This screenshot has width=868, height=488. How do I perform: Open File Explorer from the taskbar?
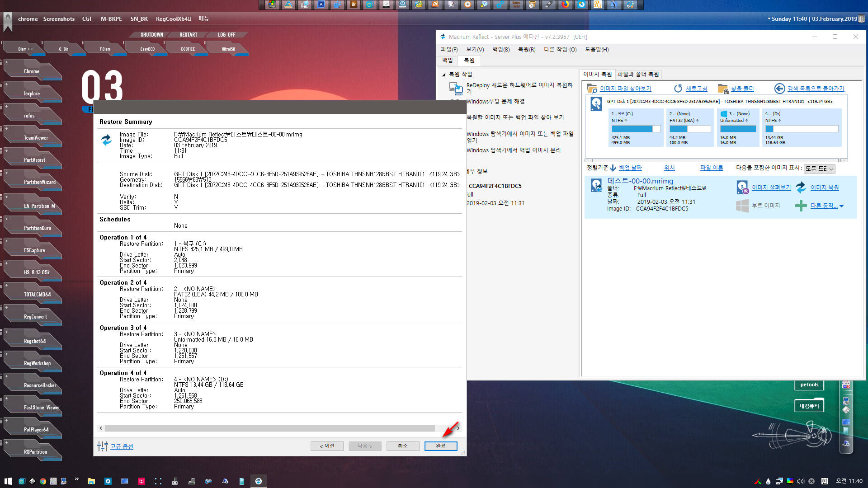(91, 481)
